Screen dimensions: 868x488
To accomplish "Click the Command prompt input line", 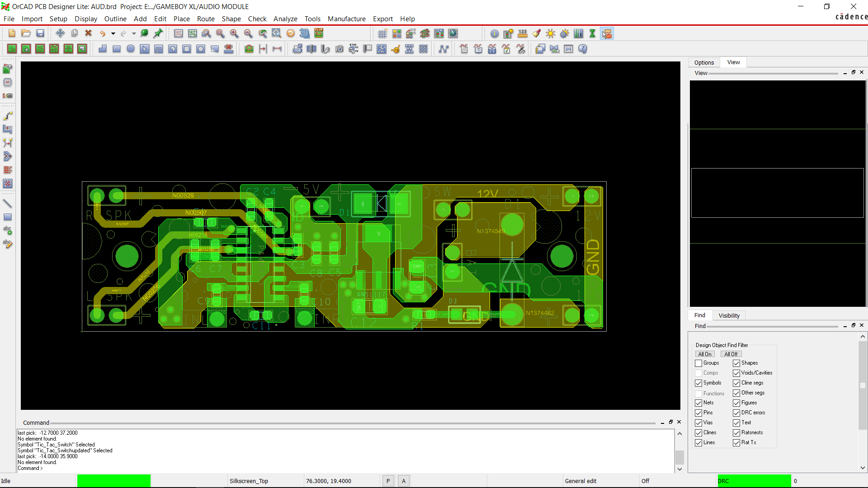I will pos(346,469).
